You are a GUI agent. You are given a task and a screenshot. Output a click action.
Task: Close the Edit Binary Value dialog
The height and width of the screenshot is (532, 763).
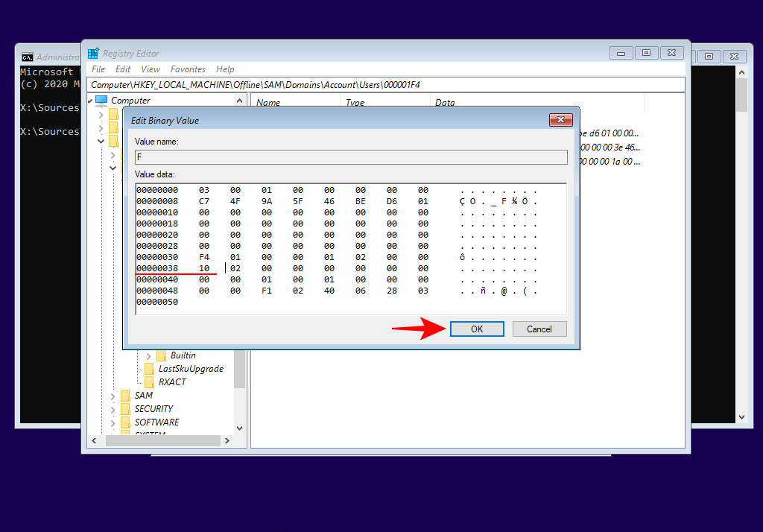tap(560, 120)
